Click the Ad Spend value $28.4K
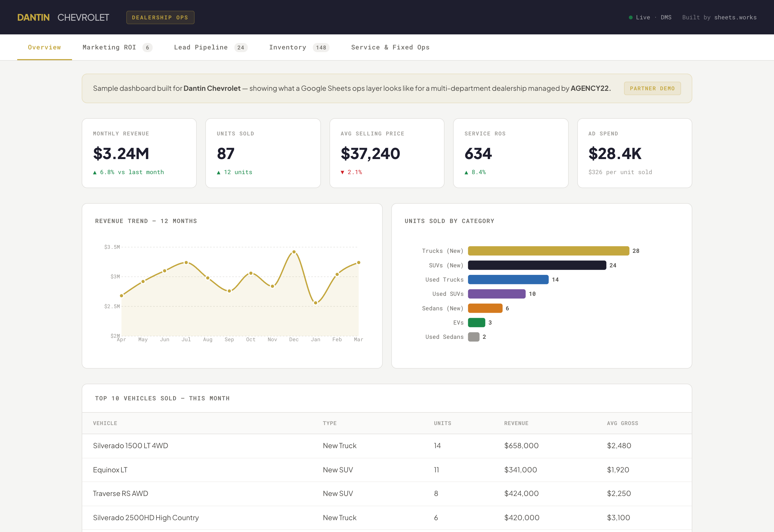Image resolution: width=774 pixels, height=532 pixels. [x=615, y=153]
